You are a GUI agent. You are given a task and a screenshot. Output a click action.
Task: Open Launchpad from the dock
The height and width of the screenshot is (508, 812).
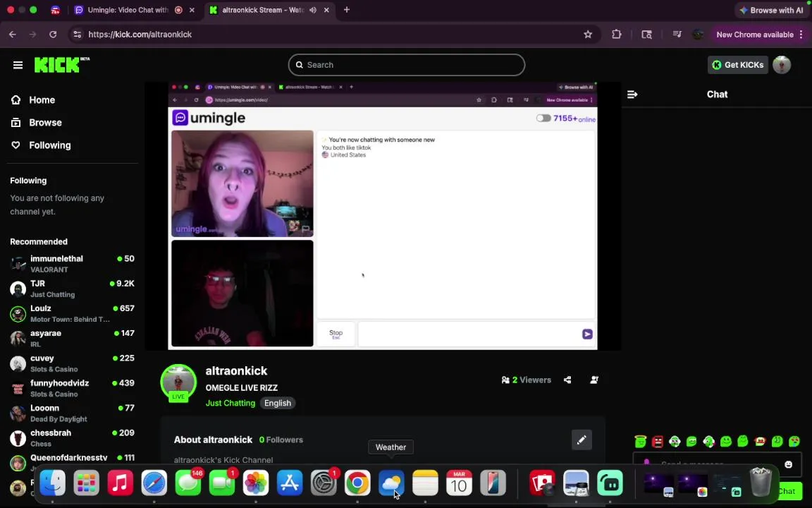coord(87,483)
